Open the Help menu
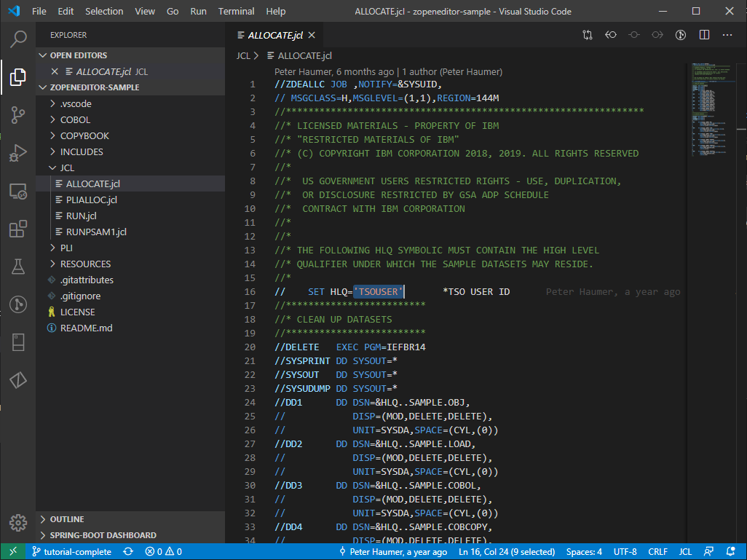747x560 pixels. click(276, 11)
